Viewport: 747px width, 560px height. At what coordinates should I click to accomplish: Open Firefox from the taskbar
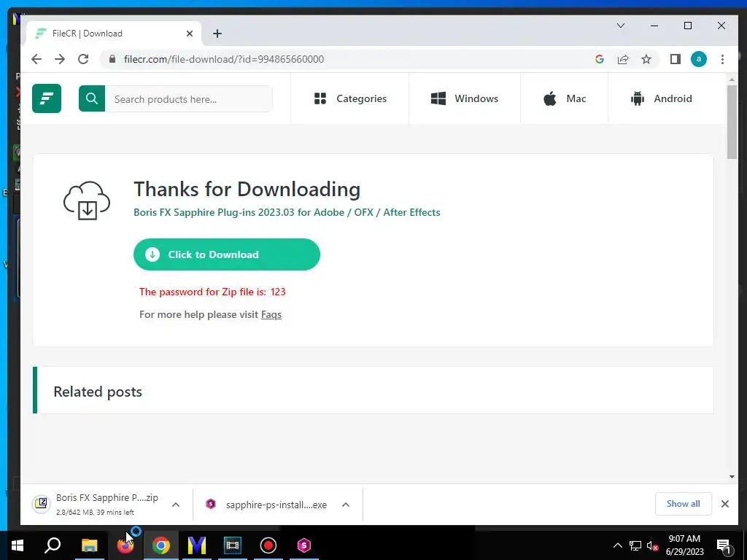(x=125, y=545)
